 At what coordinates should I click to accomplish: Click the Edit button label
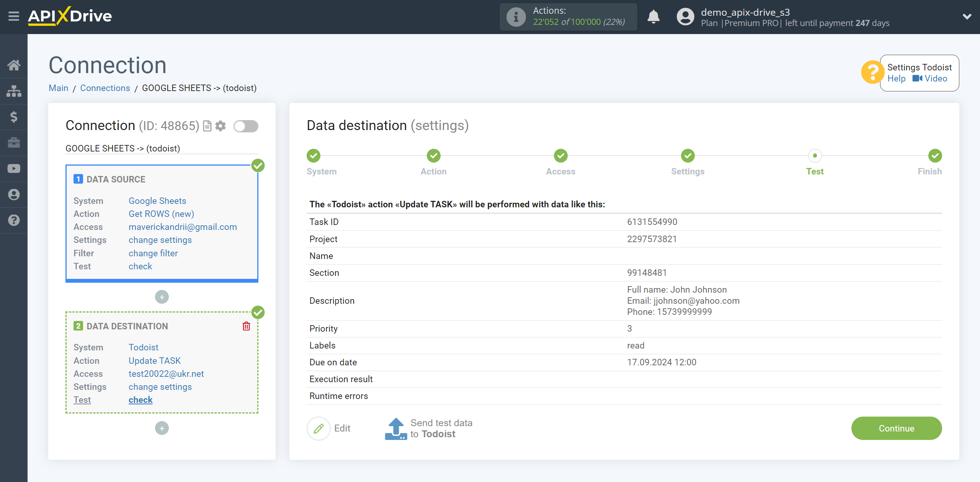tap(342, 428)
